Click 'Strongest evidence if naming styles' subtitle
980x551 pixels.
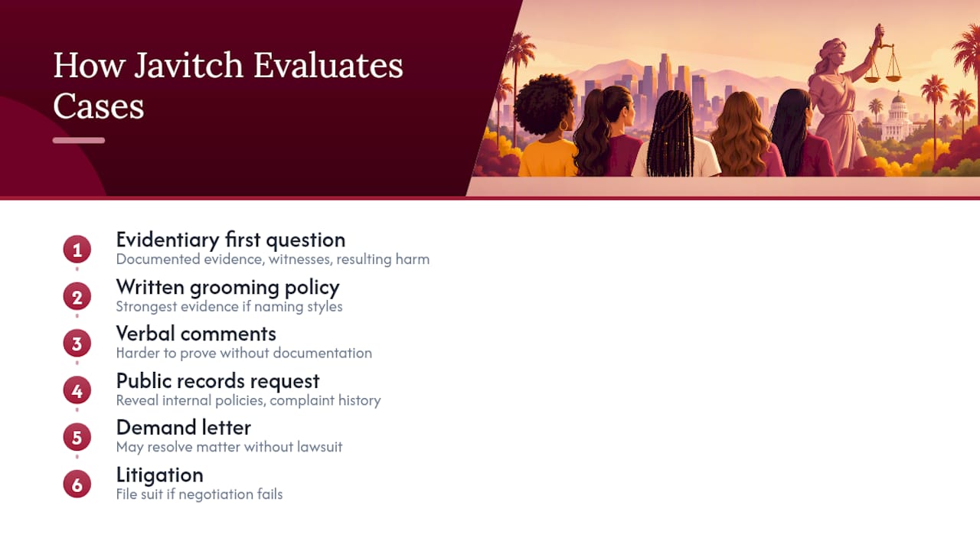(229, 307)
